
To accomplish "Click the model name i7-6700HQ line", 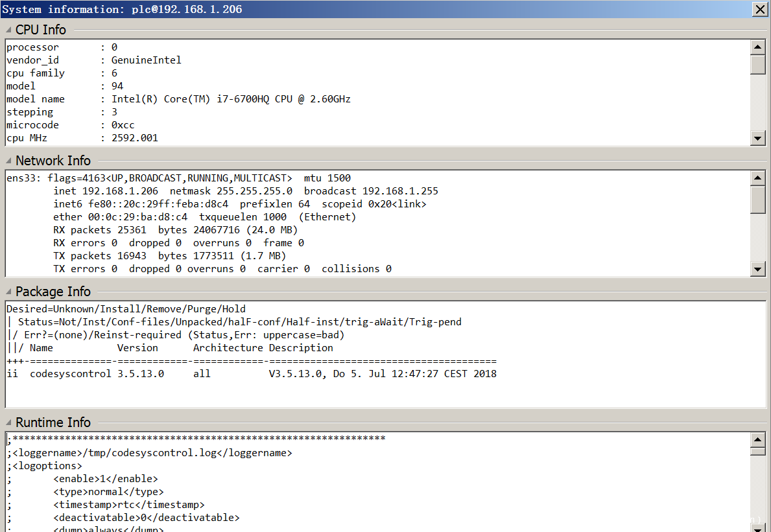I will pyautogui.click(x=178, y=99).
